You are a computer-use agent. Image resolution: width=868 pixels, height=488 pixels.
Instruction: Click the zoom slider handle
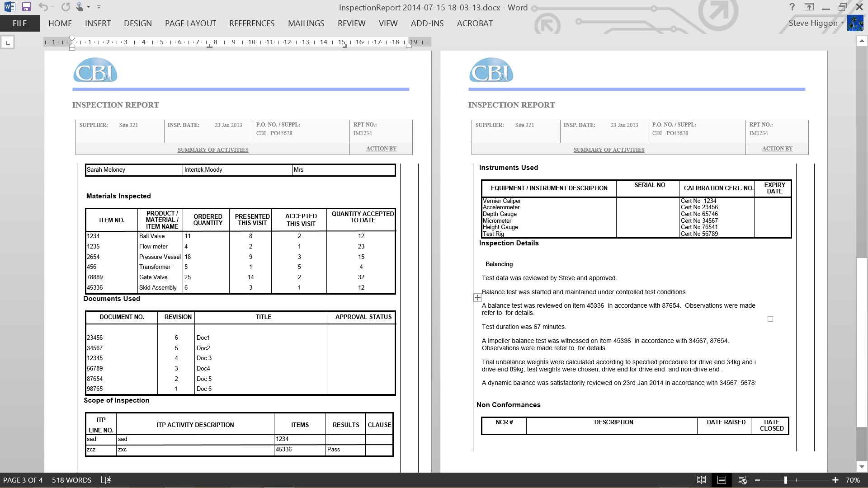click(786, 480)
